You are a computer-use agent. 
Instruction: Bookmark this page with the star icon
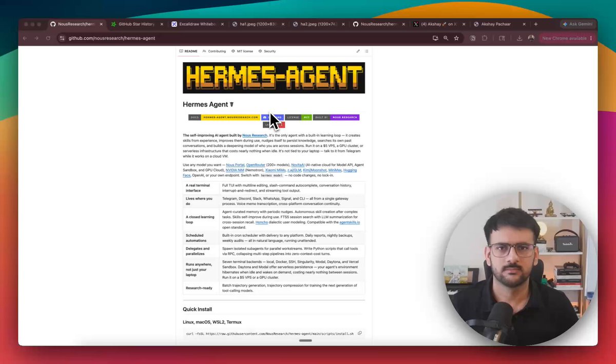(x=456, y=38)
